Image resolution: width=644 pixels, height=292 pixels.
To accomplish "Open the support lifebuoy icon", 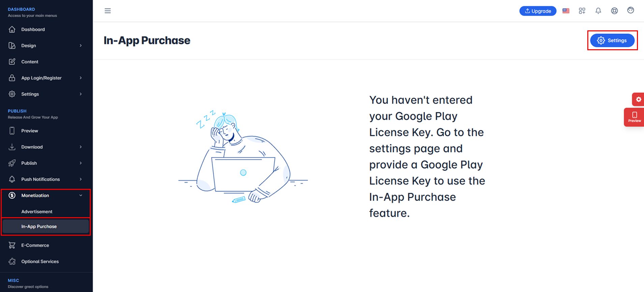I will click(x=614, y=11).
